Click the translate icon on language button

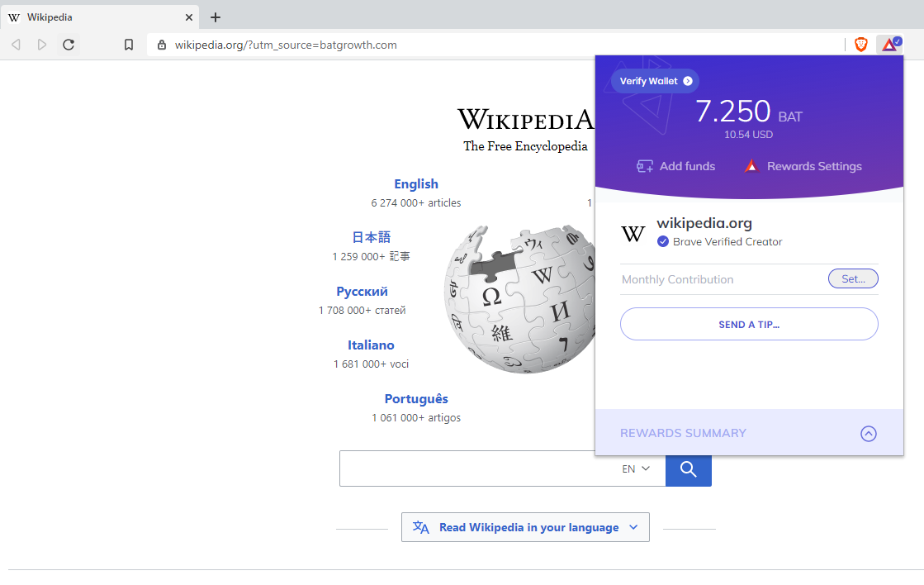click(x=421, y=527)
